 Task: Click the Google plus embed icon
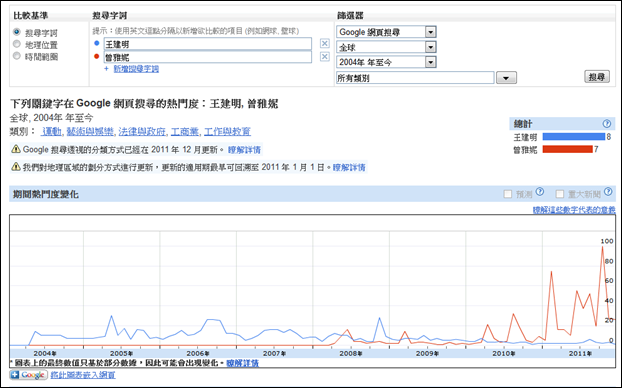(x=29, y=375)
